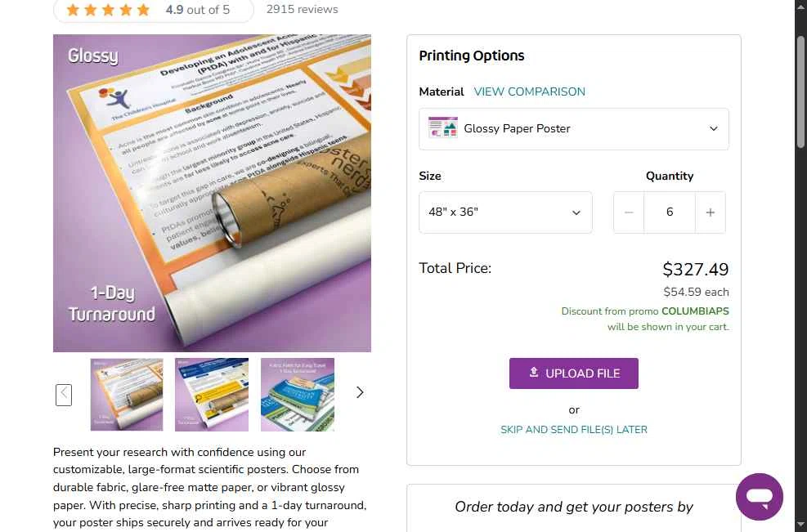Increase quantity with the plus button
This screenshot has width=807, height=532.
pyautogui.click(x=710, y=212)
